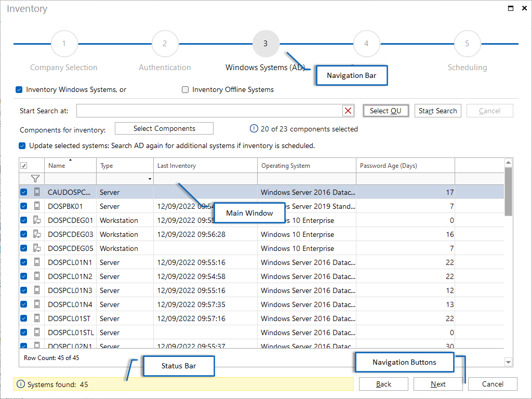Toggle the select-all checkbox in grid header
The image size is (532, 399).
click(24, 166)
